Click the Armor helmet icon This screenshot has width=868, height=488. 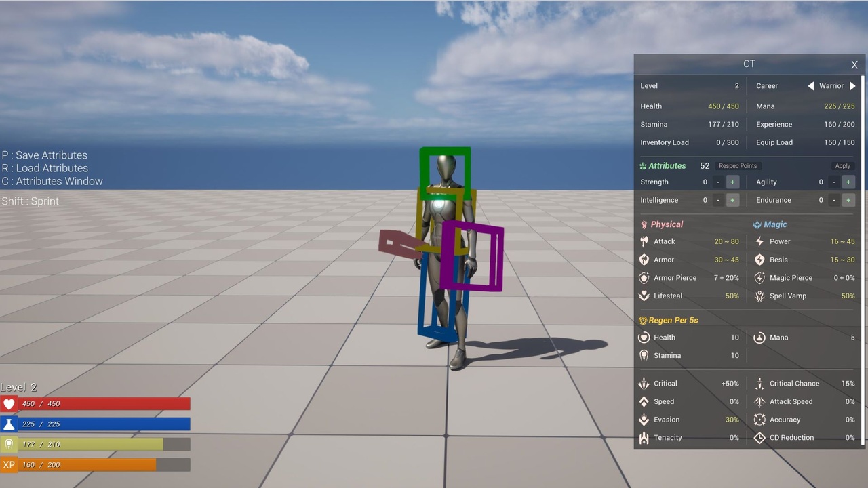644,260
